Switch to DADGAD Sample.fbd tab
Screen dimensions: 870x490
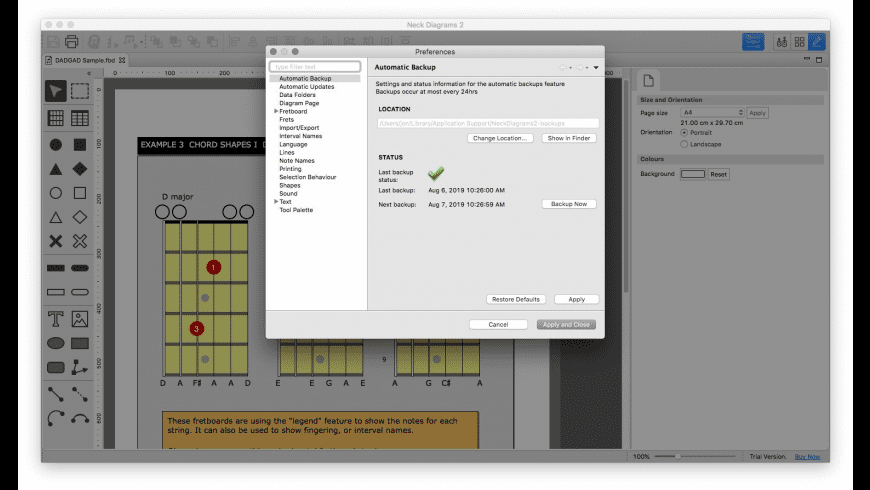point(84,60)
